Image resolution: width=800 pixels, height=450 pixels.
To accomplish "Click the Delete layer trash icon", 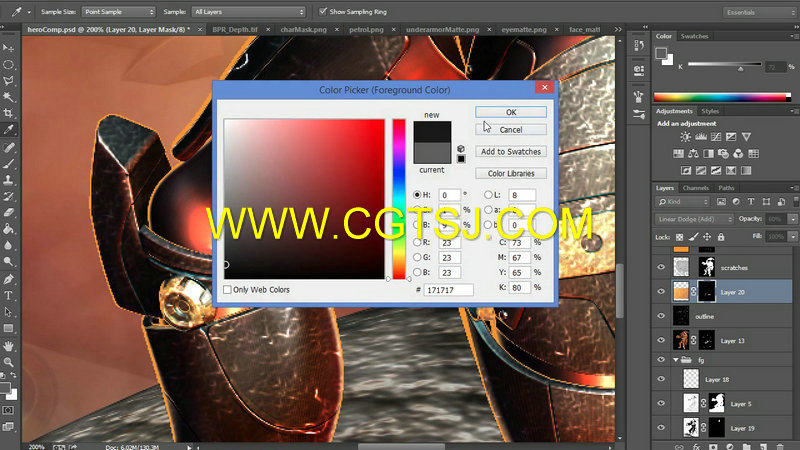I will pyautogui.click(x=780, y=446).
